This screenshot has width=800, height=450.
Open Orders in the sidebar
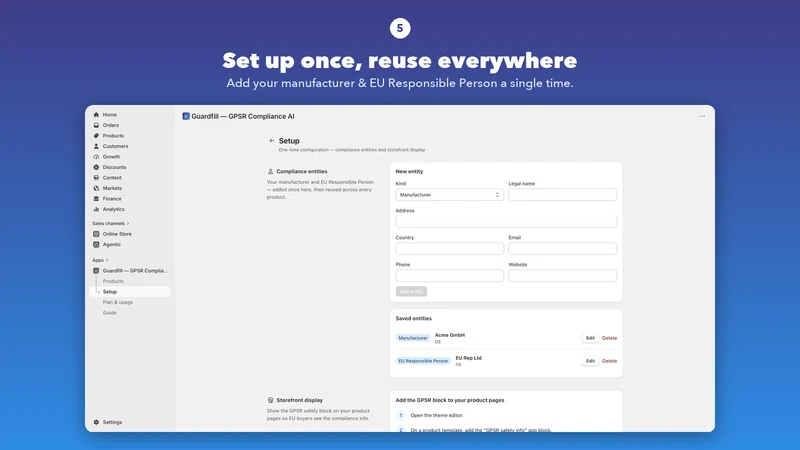[x=111, y=125]
